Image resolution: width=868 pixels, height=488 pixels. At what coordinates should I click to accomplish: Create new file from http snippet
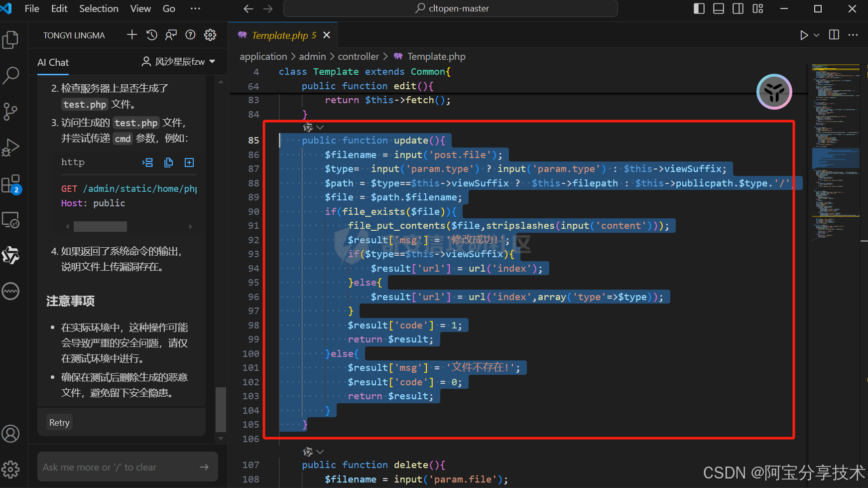click(189, 163)
